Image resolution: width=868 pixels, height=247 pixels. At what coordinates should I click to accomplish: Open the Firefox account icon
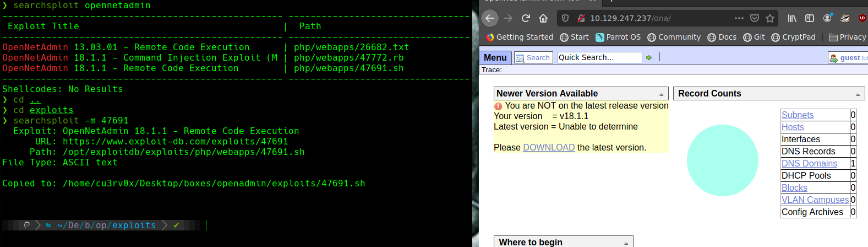827,18
